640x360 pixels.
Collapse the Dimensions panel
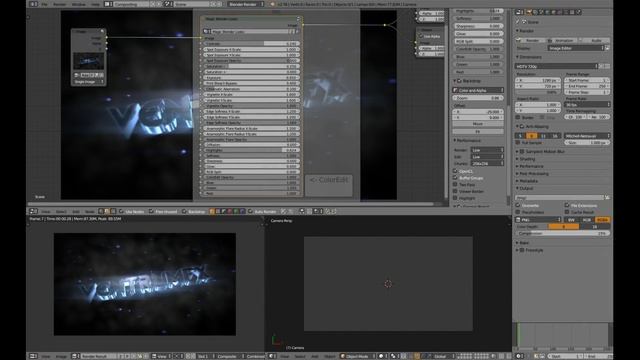coord(529,57)
